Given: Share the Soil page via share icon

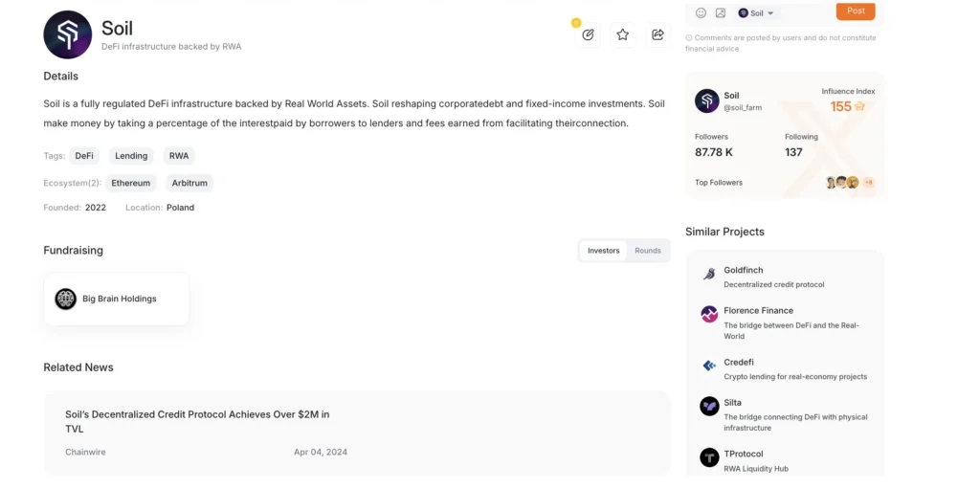Looking at the screenshot, I should tap(657, 35).
